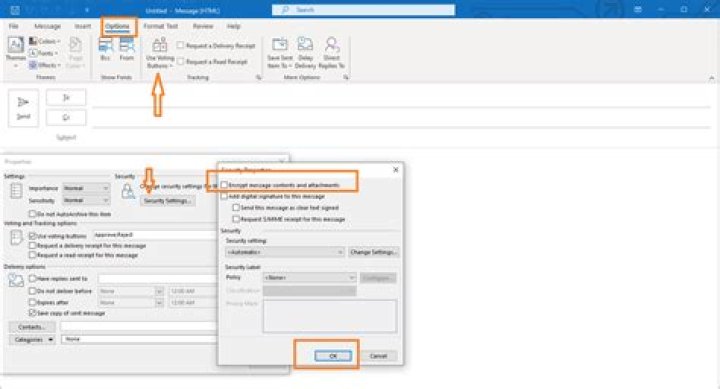Click OK in Security Properties dialog

coord(333,356)
